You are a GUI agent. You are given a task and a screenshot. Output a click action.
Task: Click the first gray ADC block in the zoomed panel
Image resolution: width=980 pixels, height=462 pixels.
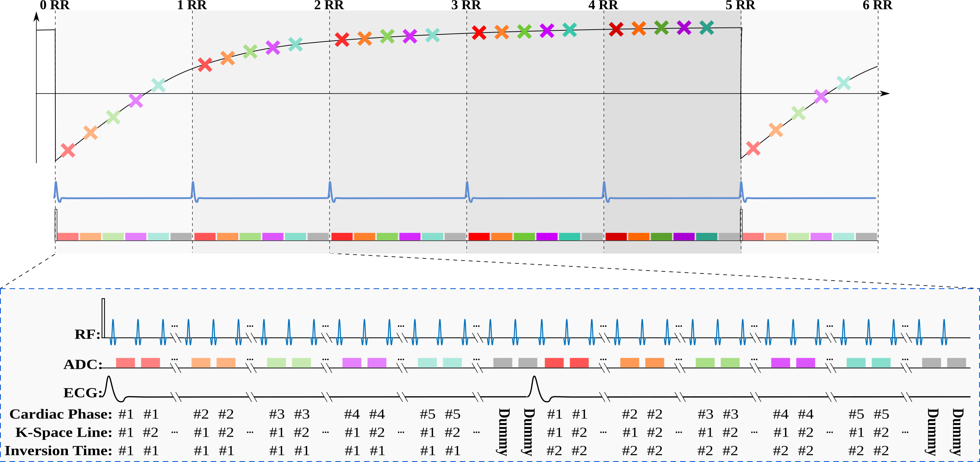tap(502, 362)
